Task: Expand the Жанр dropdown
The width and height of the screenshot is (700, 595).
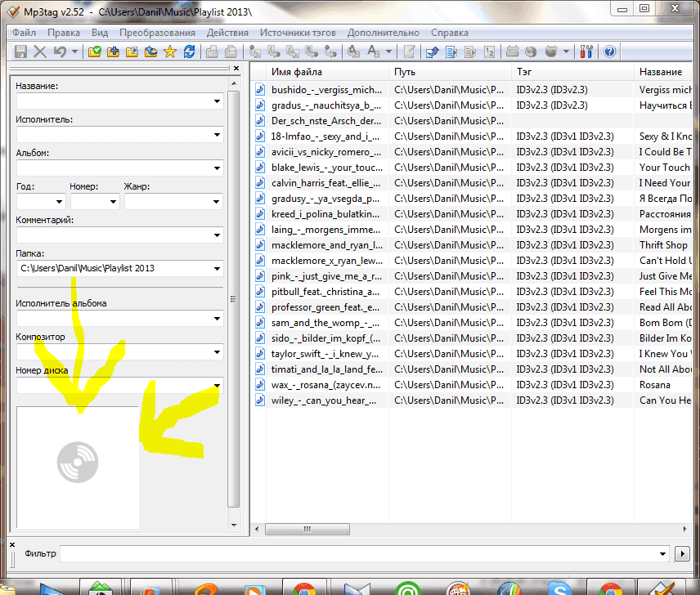Action: click(x=217, y=202)
